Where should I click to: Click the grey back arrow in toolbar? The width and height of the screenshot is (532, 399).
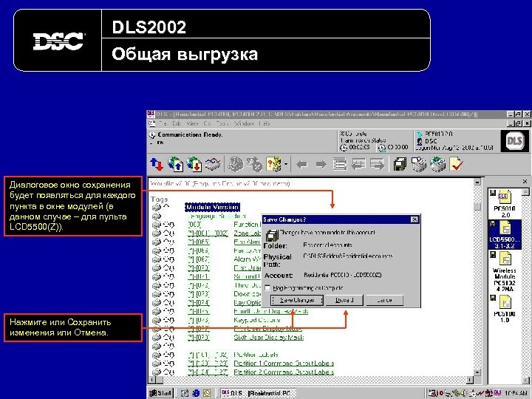(301, 165)
